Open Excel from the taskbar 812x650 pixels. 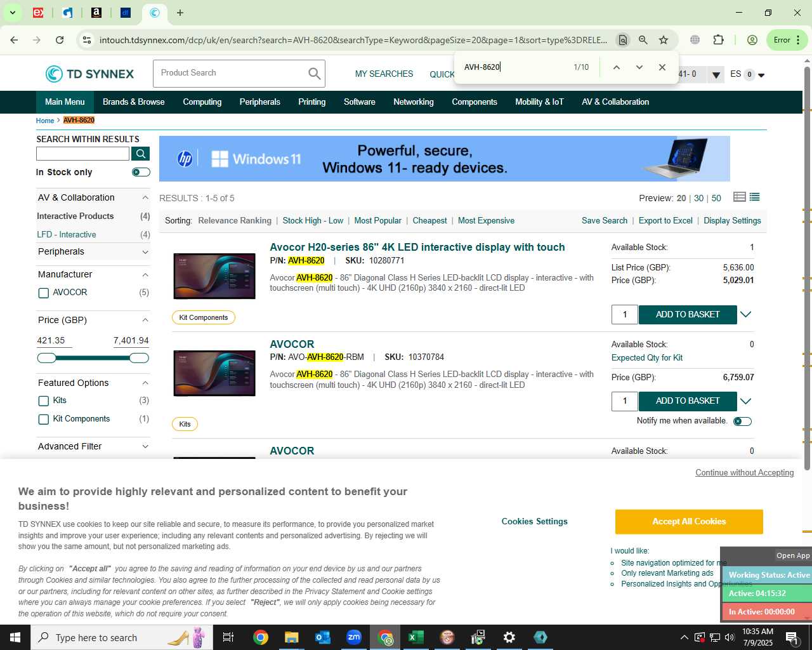[416, 637]
